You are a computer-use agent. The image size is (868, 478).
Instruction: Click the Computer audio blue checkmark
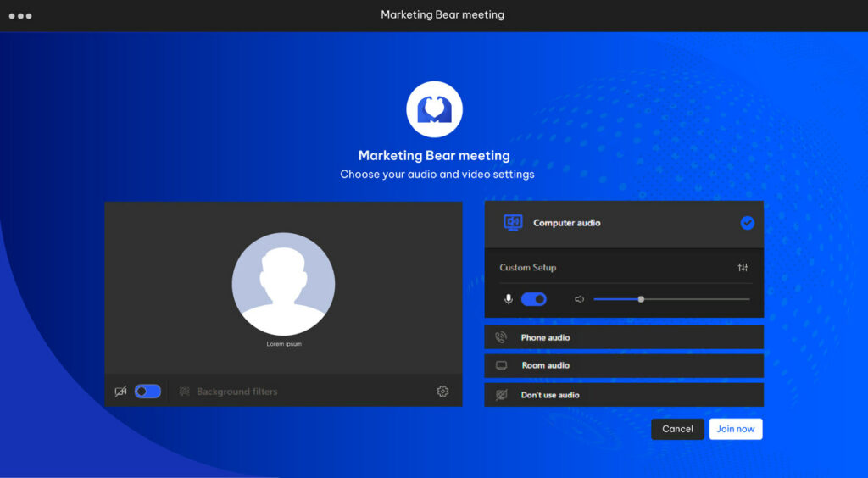[x=748, y=223]
